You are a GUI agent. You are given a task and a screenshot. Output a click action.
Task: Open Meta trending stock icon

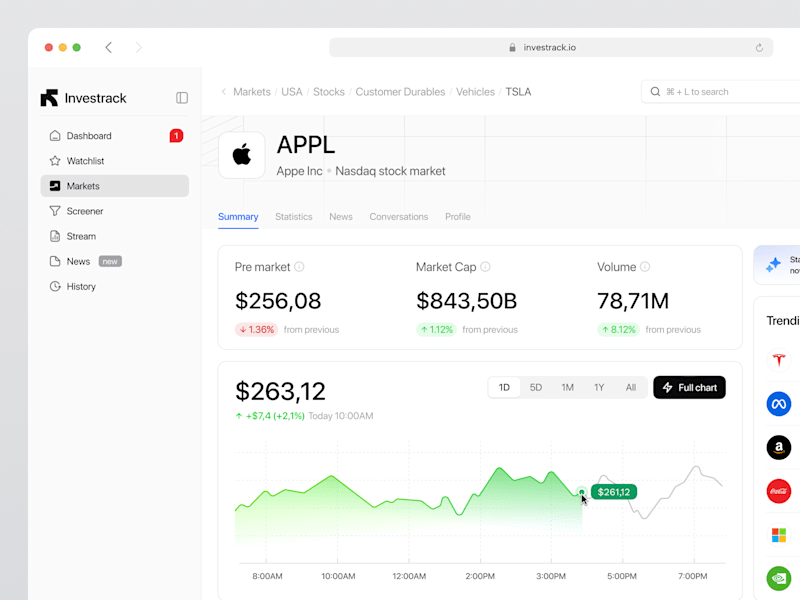pyautogui.click(x=779, y=404)
